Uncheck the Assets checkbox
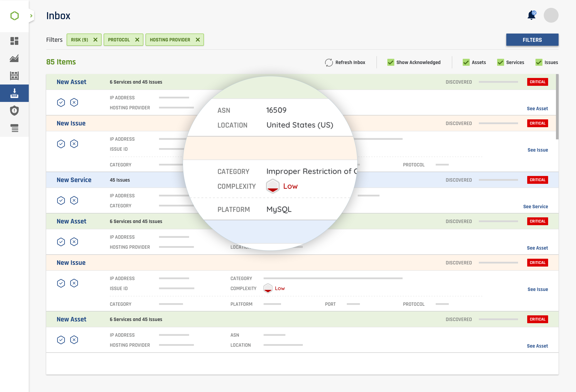The image size is (576, 392). pyautogui.click(x=466, y=63)
